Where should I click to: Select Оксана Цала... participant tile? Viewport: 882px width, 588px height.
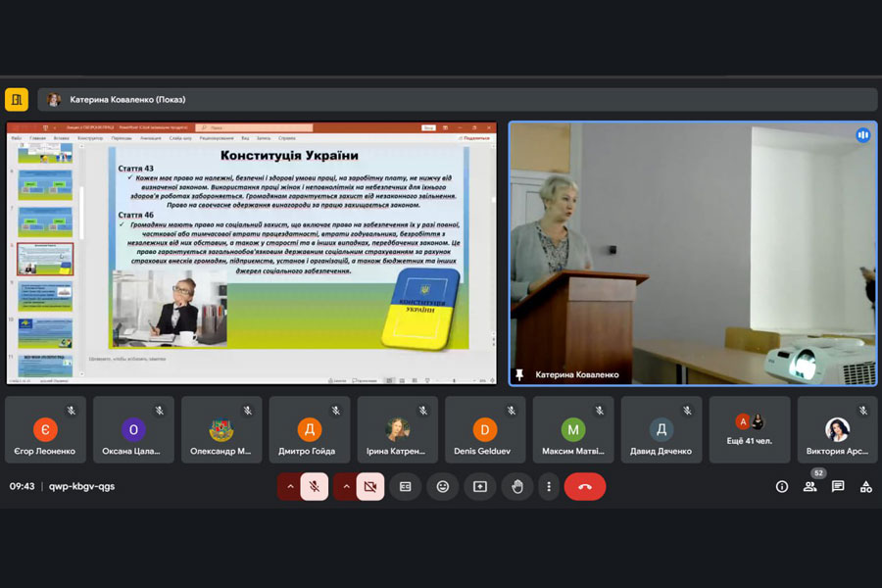pyautogui.click(x=134, y=429)
